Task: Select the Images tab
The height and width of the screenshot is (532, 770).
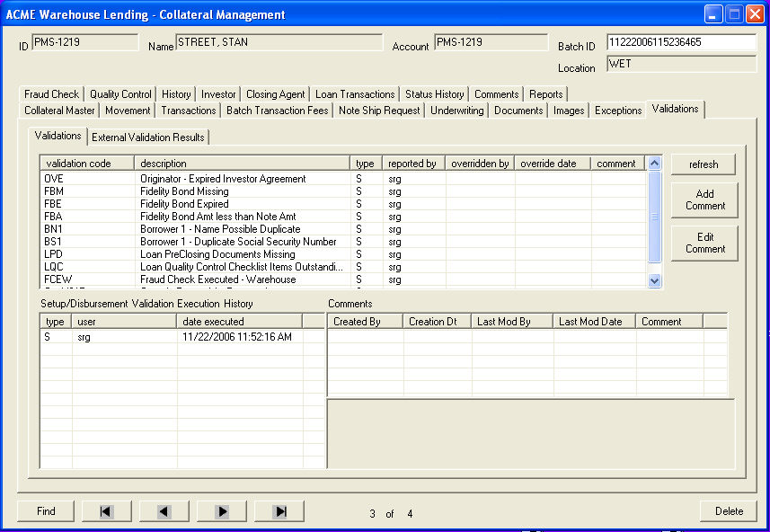Action: coord(568,110)
